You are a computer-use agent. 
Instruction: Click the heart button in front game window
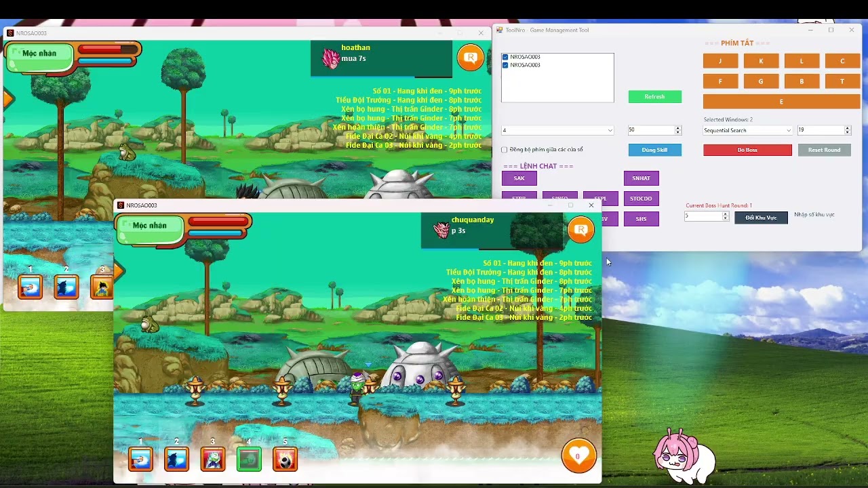point(578,455)
